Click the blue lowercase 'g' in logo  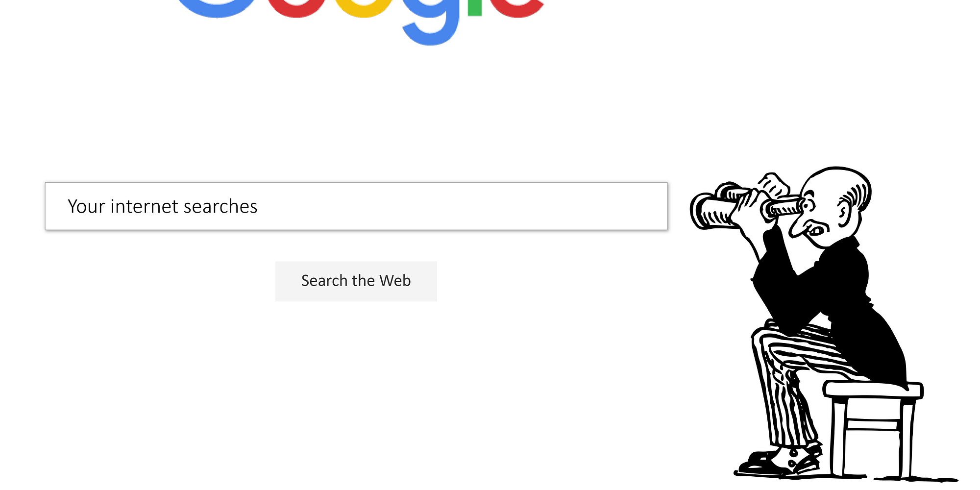(431, 22)
